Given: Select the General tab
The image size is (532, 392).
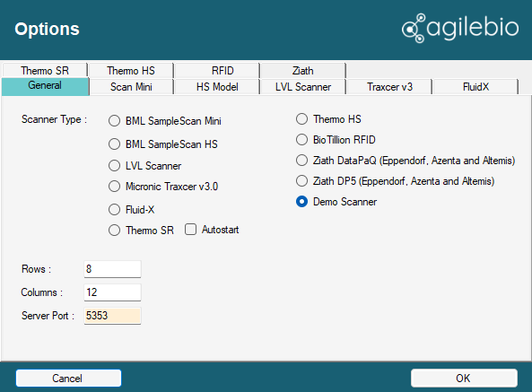Looking at the screenshot, I should tap(45, 86).
